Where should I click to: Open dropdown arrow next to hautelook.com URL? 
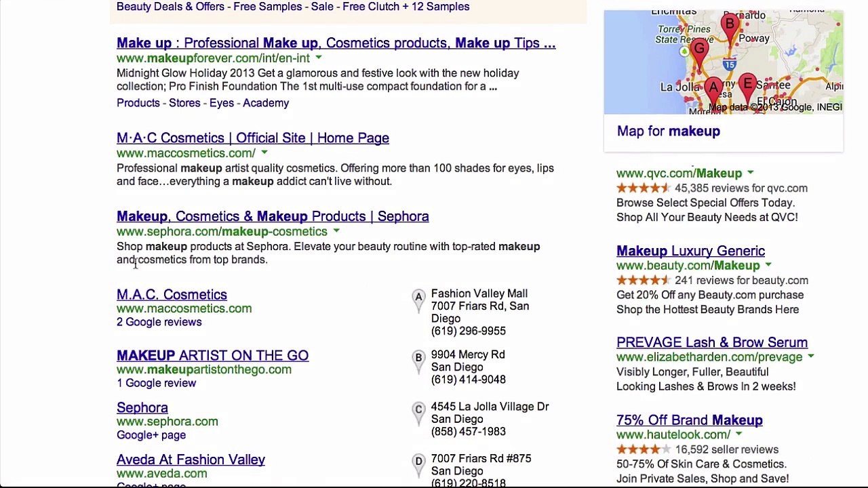point(738,434)
